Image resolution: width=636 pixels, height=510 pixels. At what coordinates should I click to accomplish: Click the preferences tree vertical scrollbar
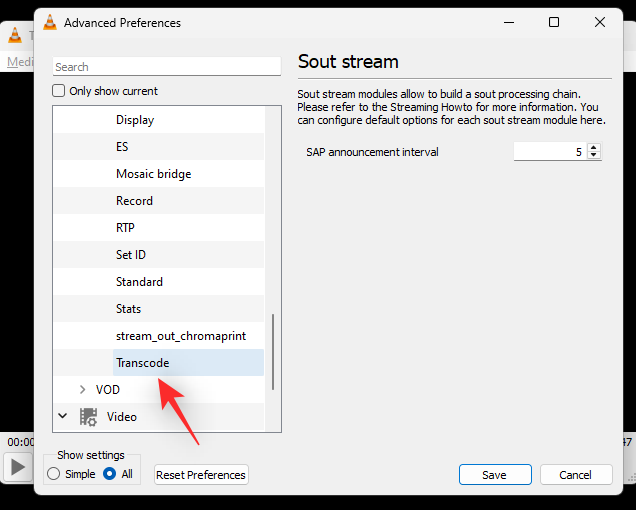[273, 351]
